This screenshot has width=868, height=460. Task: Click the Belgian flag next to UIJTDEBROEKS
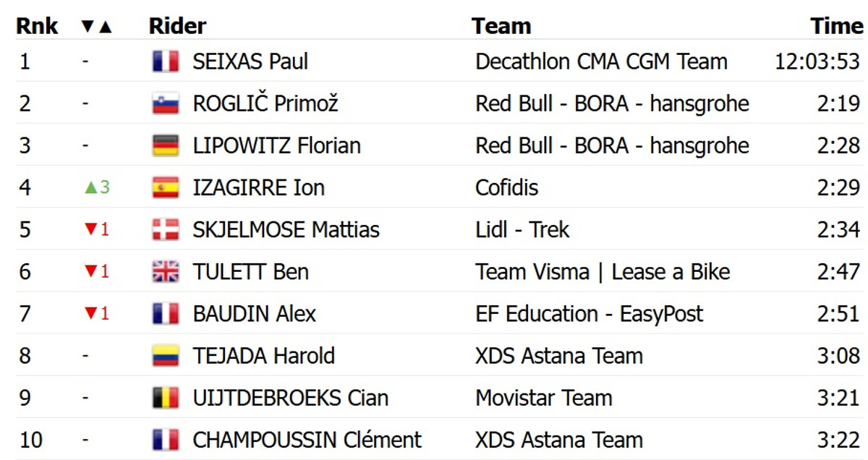point(166,398)
